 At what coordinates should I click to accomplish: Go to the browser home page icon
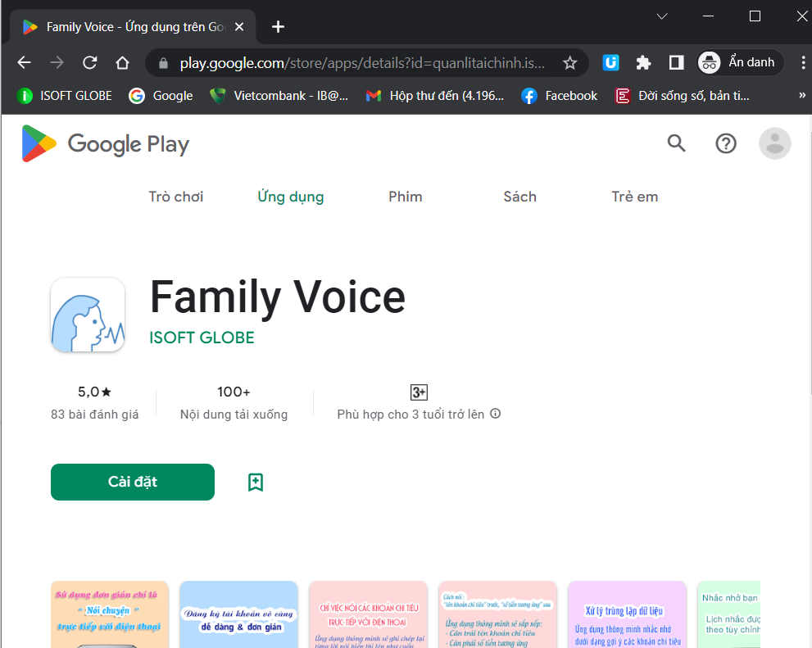click(122, 62)
